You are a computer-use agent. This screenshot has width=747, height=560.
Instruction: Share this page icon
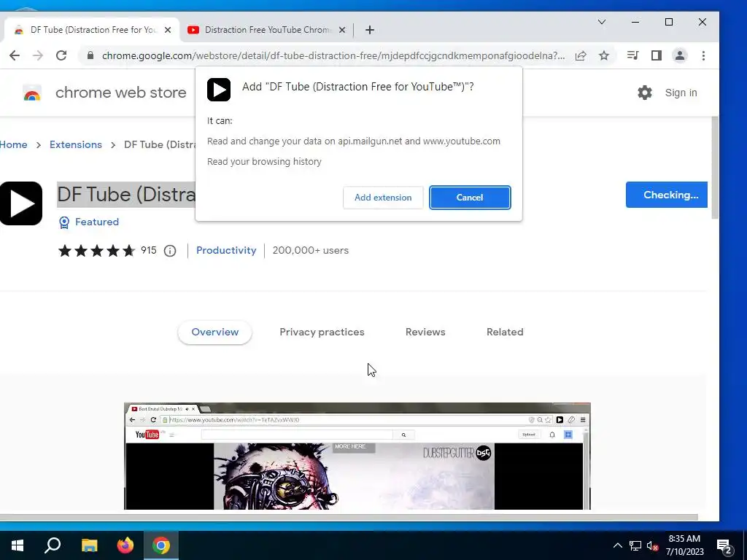[580, 55]
